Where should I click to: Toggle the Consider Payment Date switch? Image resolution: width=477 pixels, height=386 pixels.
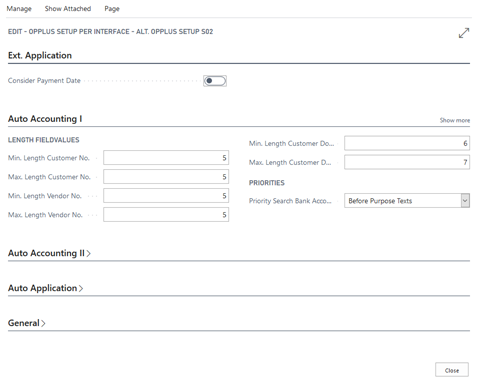coord(215,81)
